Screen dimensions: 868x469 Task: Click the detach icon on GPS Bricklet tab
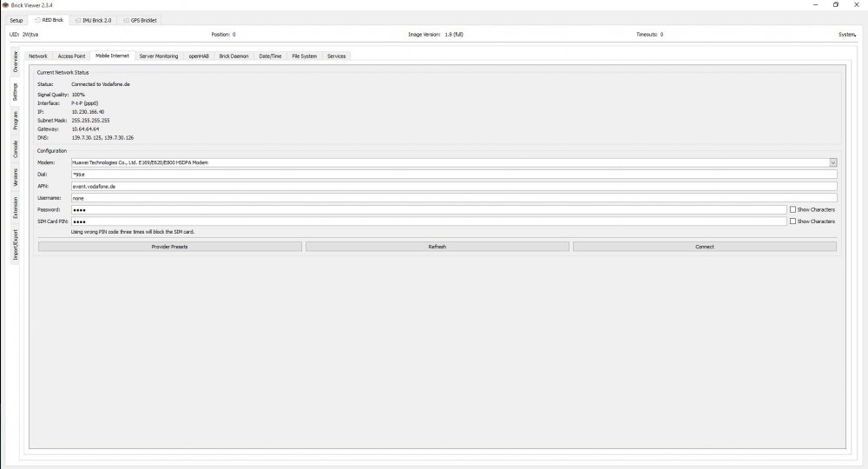tap(124, 20)
